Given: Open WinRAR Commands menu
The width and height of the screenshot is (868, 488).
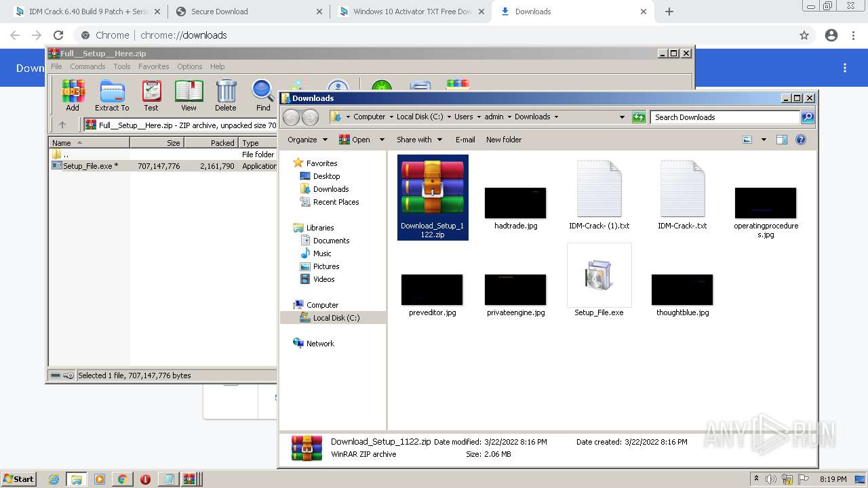Looking at the screenshot, I should (x=87, y=66).
